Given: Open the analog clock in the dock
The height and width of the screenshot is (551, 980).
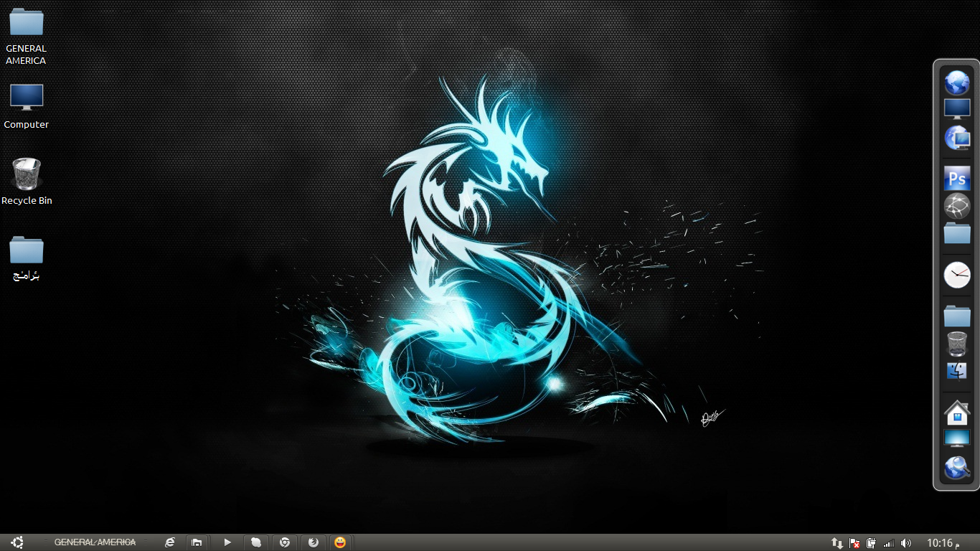Looking at the screenshot, I should [x=957, y=275].
